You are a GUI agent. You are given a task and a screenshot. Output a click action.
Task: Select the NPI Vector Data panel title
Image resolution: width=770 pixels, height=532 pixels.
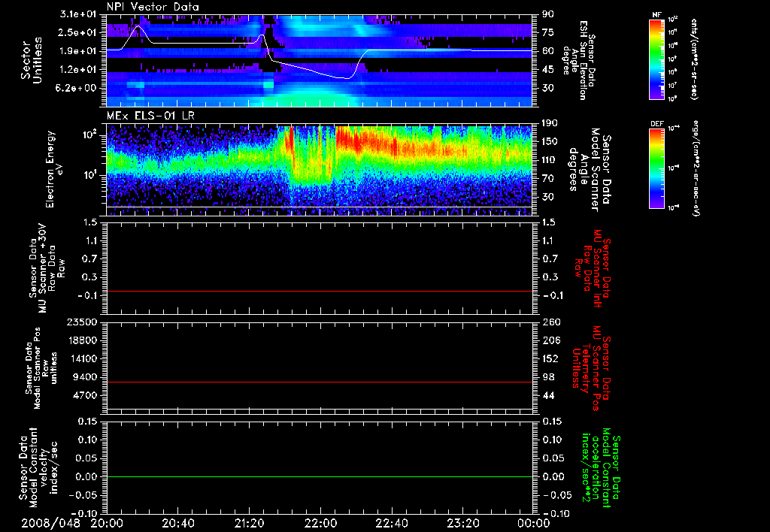tap(153, 7)
